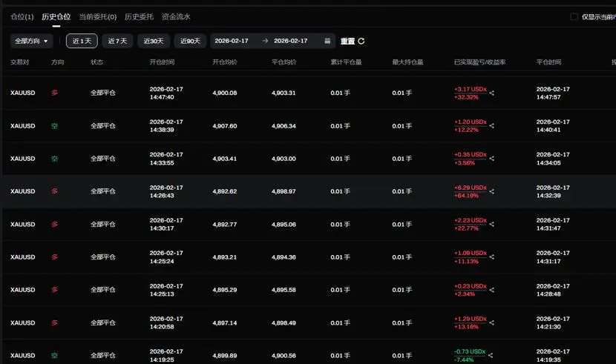This screenshot has width=616, height=364.
Task: Select the open price 4,892.62 cell
Action: click(x=225, y=191)
